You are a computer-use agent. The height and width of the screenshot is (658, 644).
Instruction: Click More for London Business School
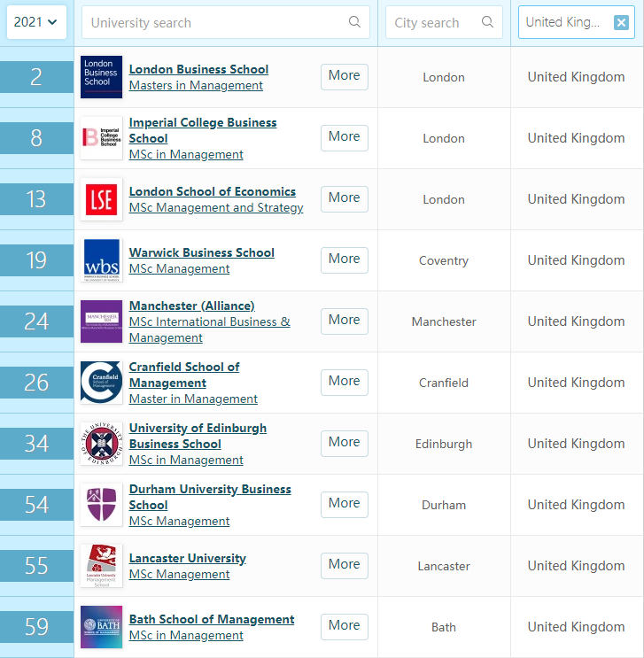[x=345, y=77]
